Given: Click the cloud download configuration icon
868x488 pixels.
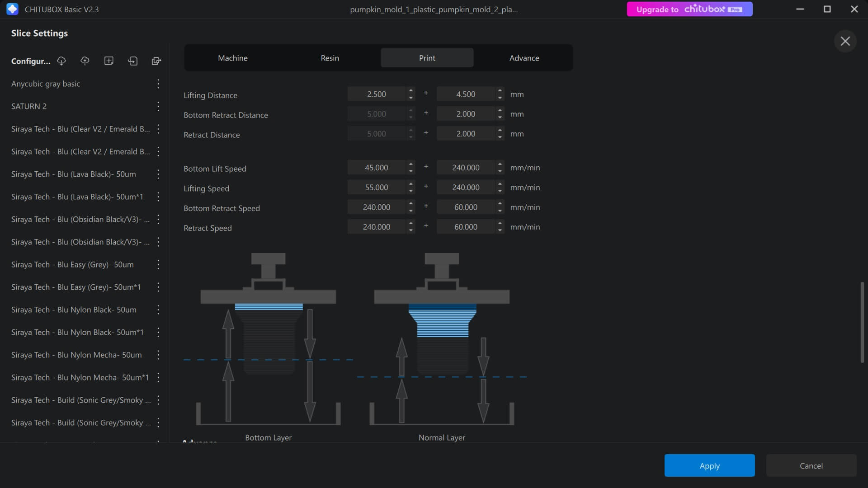Looking at the screenshot, I should tap(61, 61).
